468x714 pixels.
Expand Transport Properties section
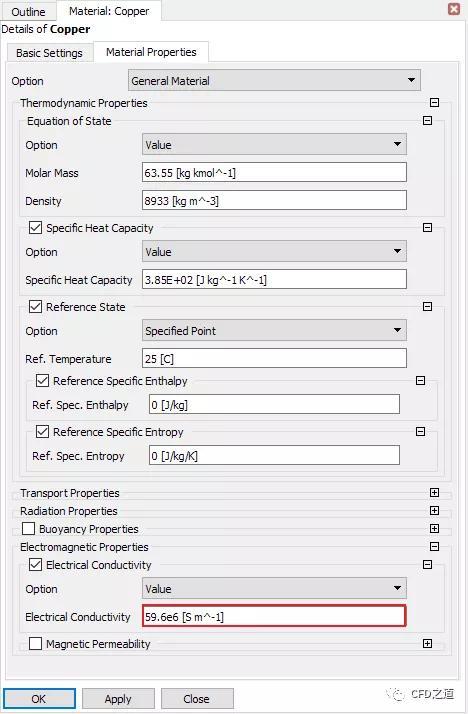(x=434, y=492)
